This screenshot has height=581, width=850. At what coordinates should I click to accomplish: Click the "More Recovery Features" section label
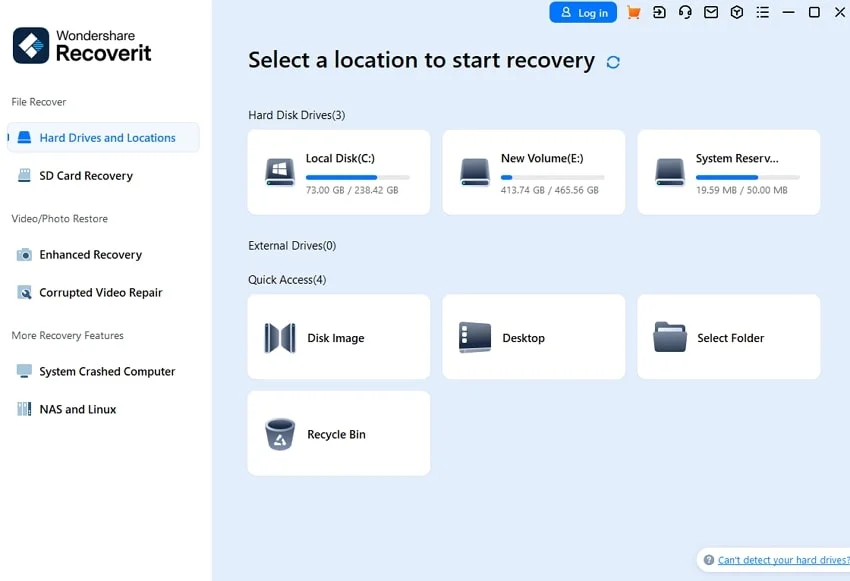click(68, 335)
